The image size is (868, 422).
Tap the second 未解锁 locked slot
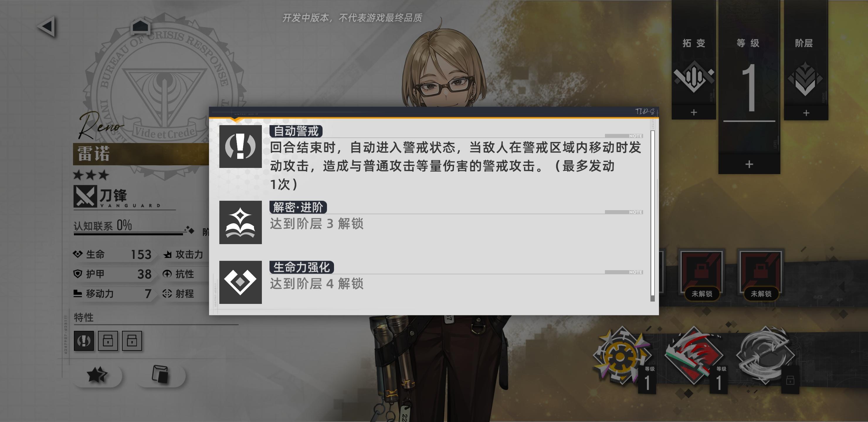click(x=760, y=275)
